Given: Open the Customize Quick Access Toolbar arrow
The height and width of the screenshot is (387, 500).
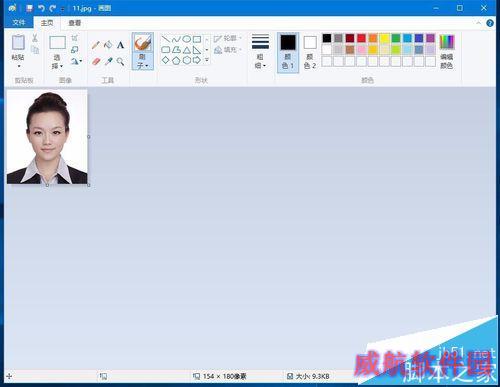Looking at the screenshot, I should coord(62,9).
